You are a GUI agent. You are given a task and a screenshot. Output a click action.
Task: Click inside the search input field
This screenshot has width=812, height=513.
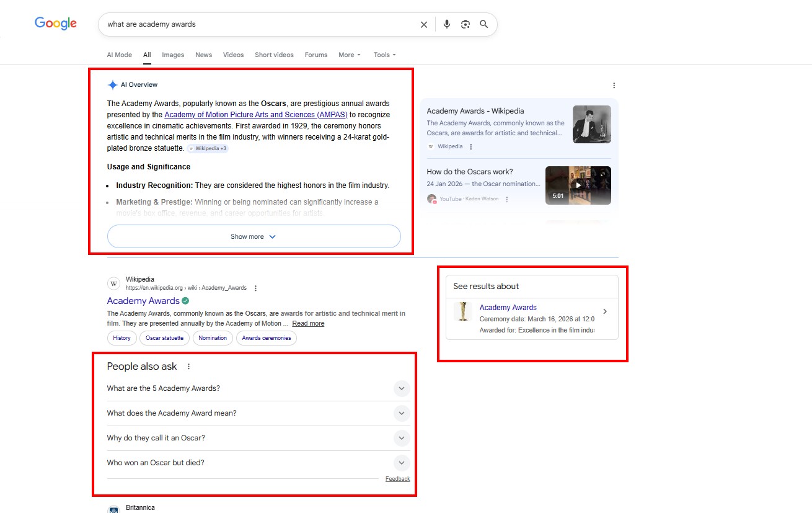pyautogui.click(x=260, y=25)
